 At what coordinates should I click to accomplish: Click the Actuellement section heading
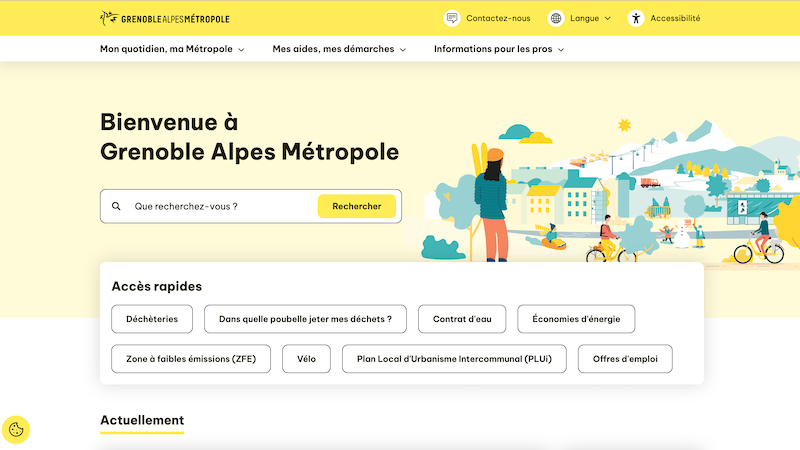(142, 420)
